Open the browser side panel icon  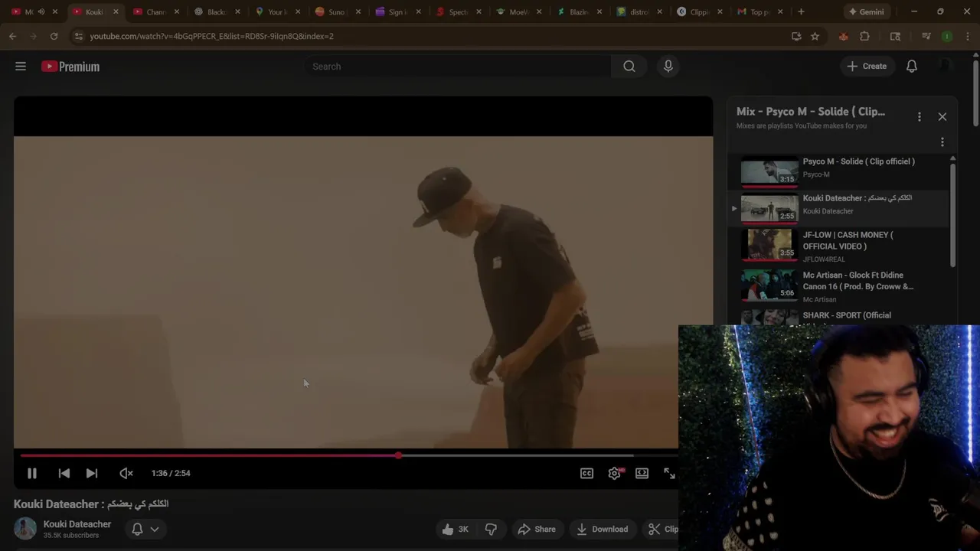pyautogui.click(x=895, y=36)
